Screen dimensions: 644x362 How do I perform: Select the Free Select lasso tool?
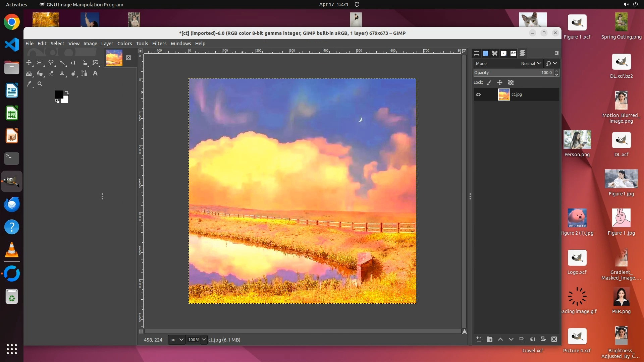(x=51, y=63)
